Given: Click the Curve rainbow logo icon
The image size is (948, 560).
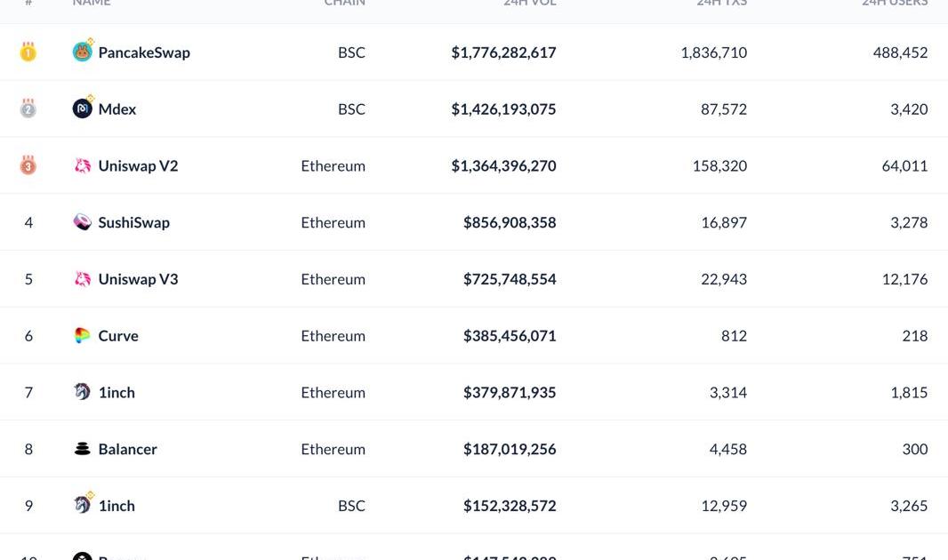Looking at the screenshot, I should [x=82, y=335].
